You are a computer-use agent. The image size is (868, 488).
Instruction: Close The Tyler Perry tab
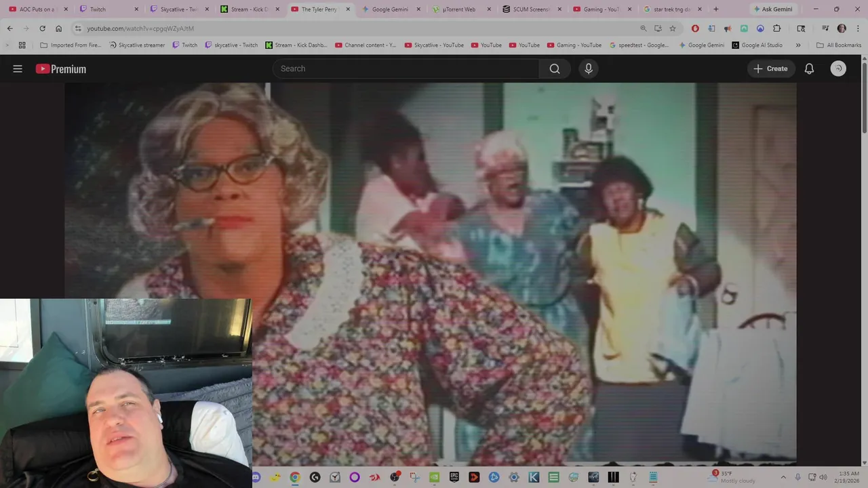pos(349,9)
